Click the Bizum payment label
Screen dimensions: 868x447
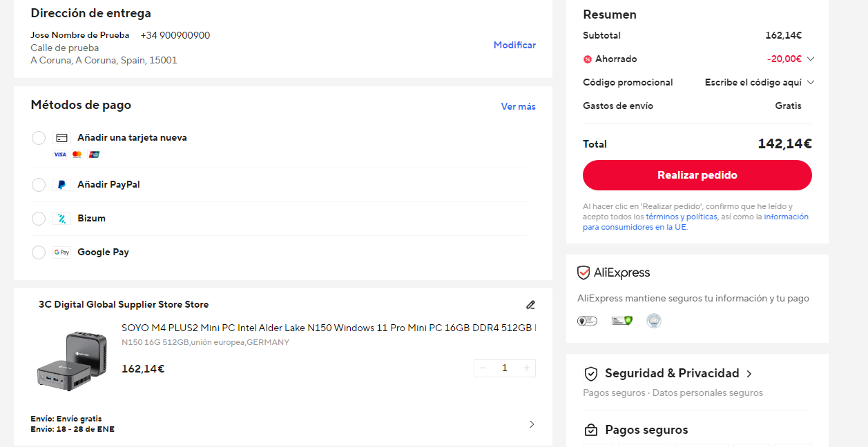click(x=91, y=219)
